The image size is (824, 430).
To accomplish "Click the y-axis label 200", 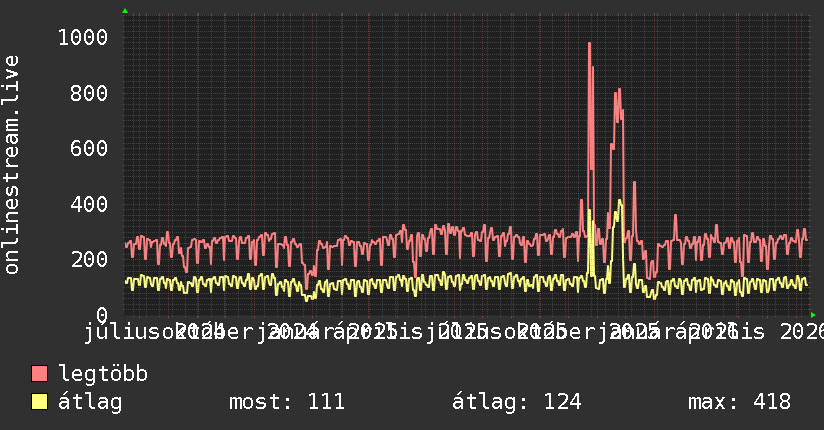I will point(89,259).
